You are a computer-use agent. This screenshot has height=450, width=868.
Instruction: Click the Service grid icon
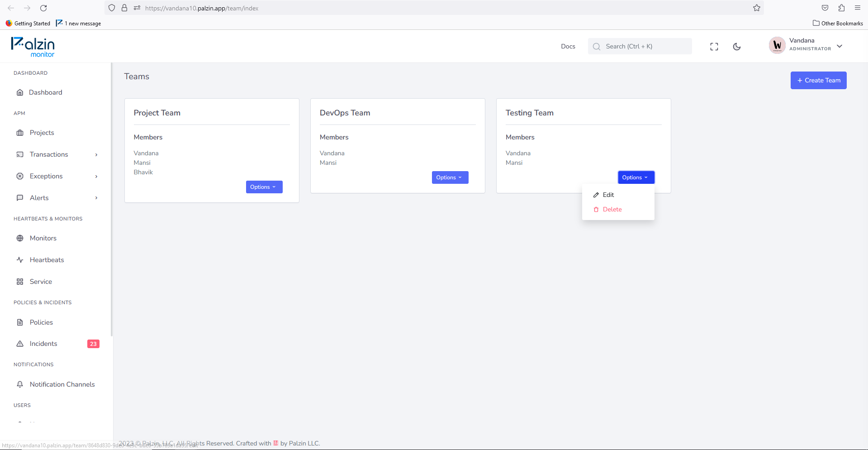(x=20, y=282)
